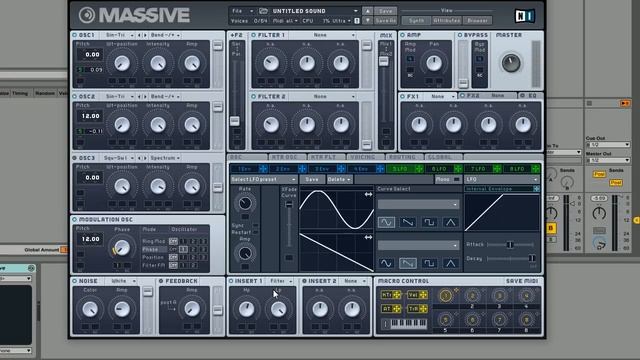Open the LFO type dropdown
640x360 pixels.
pyautogui.click(x=502, y=180)
